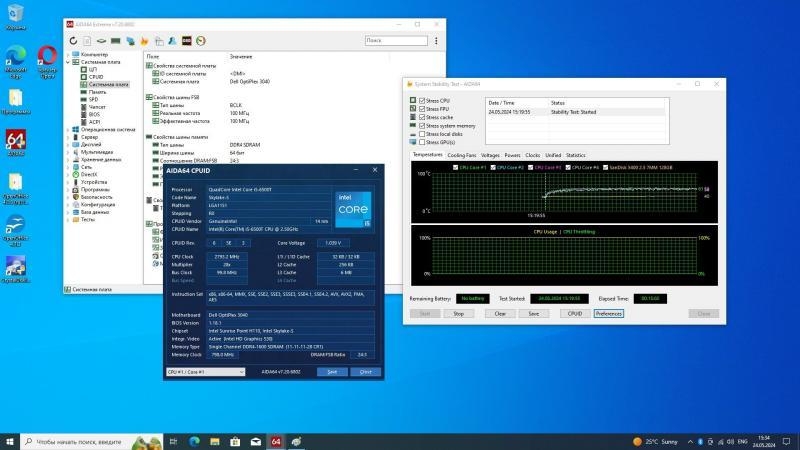Click the network monitors icon in the AIDA64 toolbar
This screenshot has width=800, height=450.
pyautogui.click(x=131, y=41)
